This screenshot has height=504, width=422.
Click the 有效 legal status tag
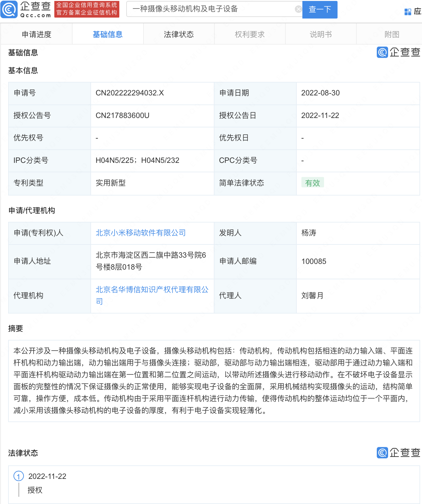tap(312, 183)
